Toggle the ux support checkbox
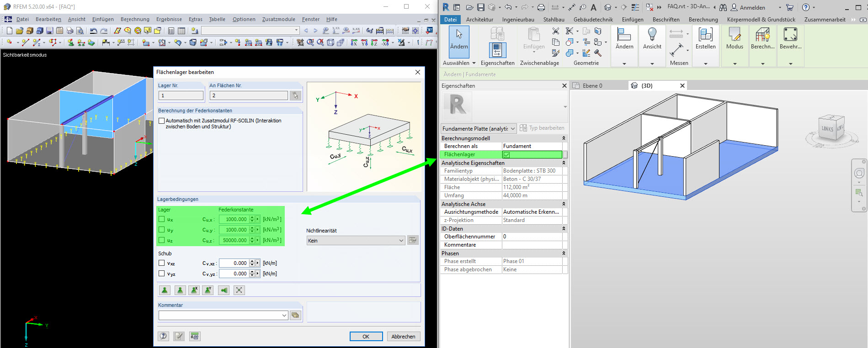 point(161,219)
